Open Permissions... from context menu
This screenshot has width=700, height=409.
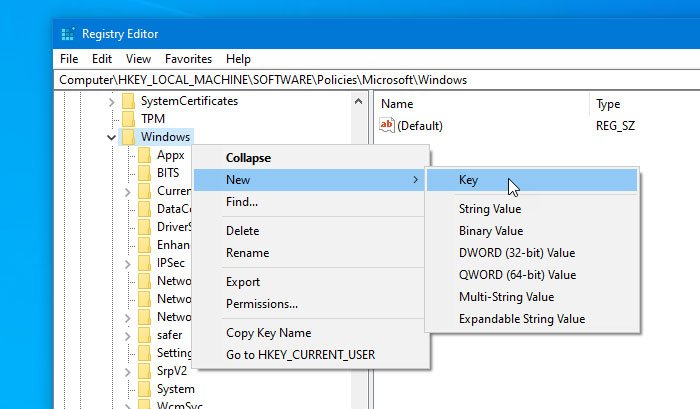click(309, 304)
